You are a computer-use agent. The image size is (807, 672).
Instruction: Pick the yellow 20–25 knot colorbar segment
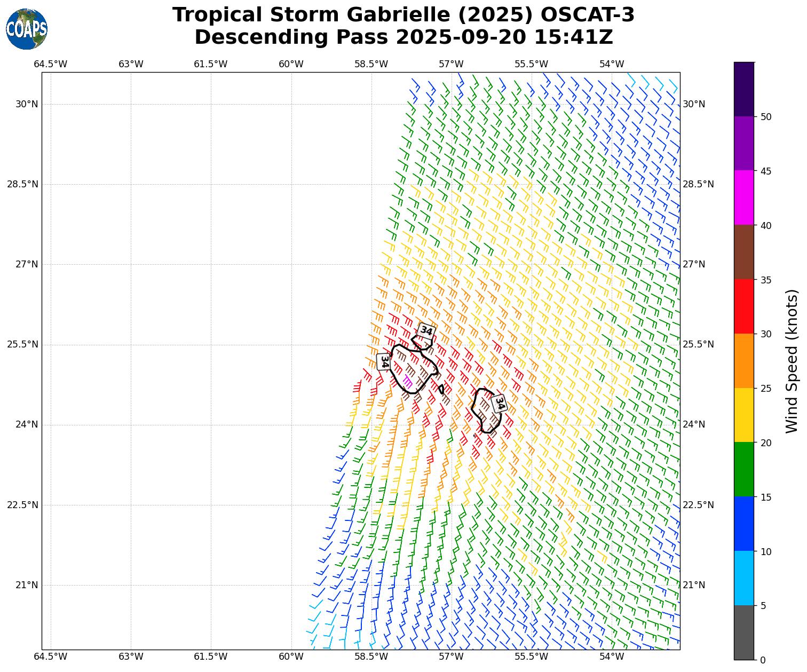coord(743,415)
